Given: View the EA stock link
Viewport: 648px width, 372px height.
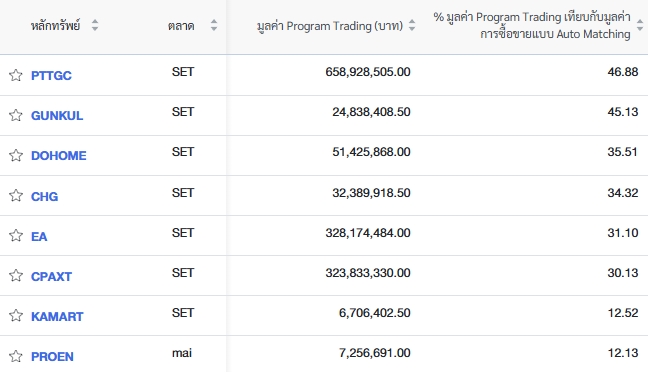Looking at the screenshot, I should [39, 236].
